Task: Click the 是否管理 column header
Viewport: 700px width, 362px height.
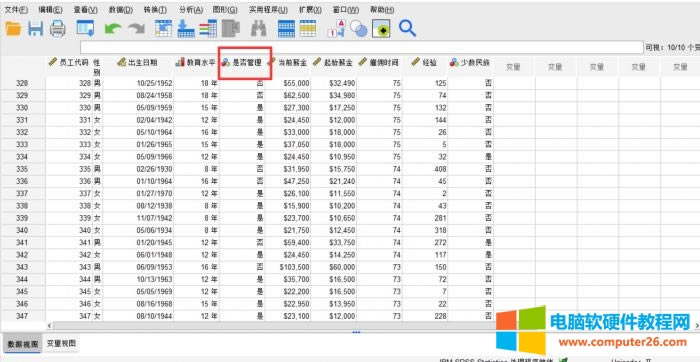Action: pos(243,63)
